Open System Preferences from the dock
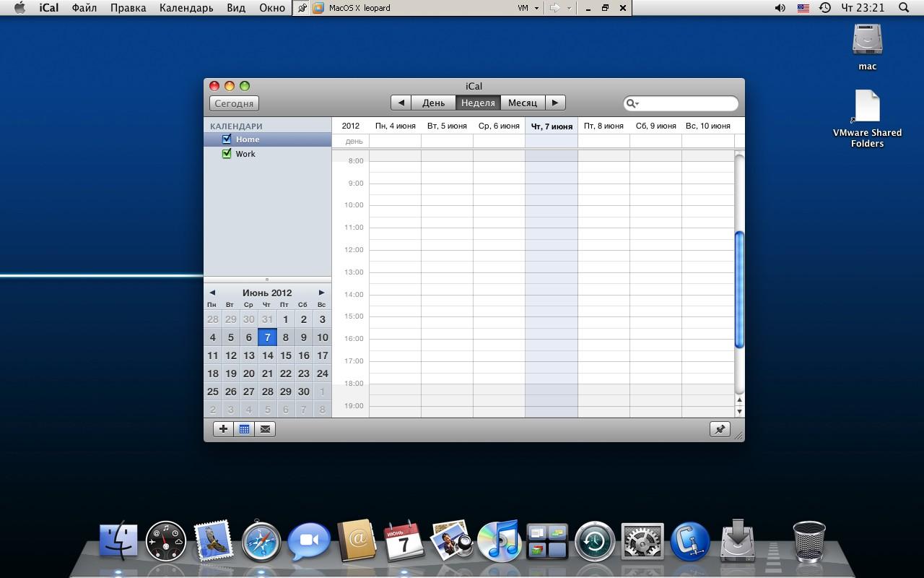The height and width of the screenshot is (578, 924). 642,542
